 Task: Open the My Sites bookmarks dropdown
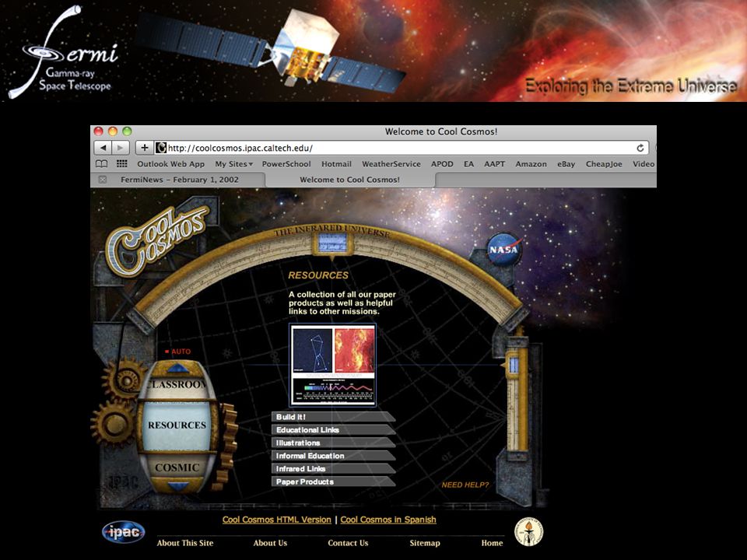[x=233, y=164]
